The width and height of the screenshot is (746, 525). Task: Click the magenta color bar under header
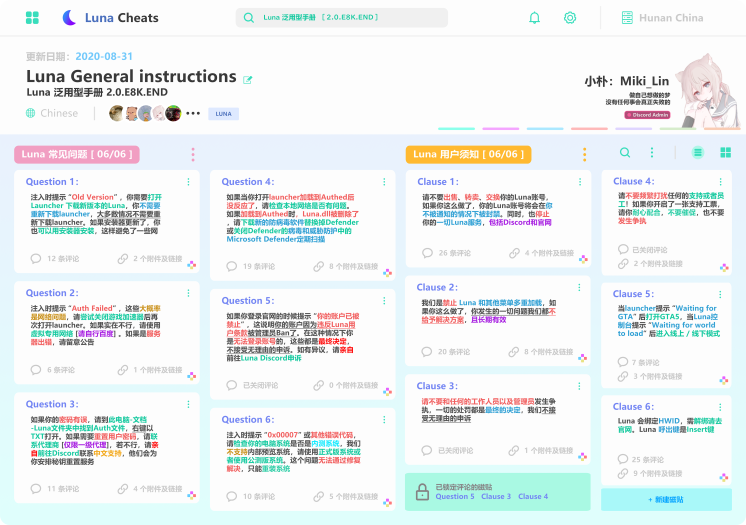pyautogui.click(x=501, y=129)
